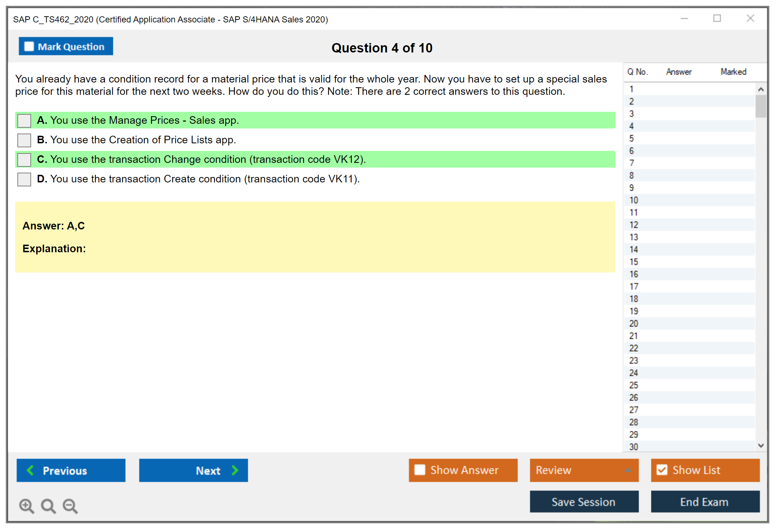Select question 10 in the list
778x532 pixels.
pos(634,200)
